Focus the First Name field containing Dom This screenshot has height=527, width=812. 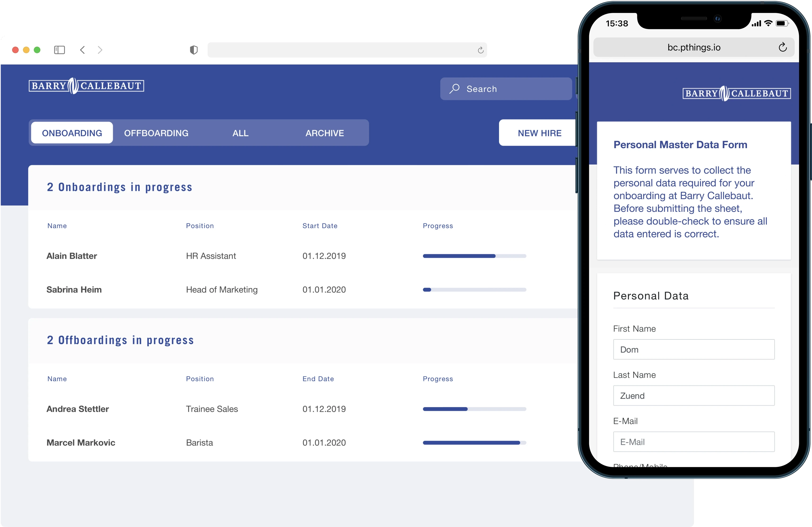click(x=693, y=349)
